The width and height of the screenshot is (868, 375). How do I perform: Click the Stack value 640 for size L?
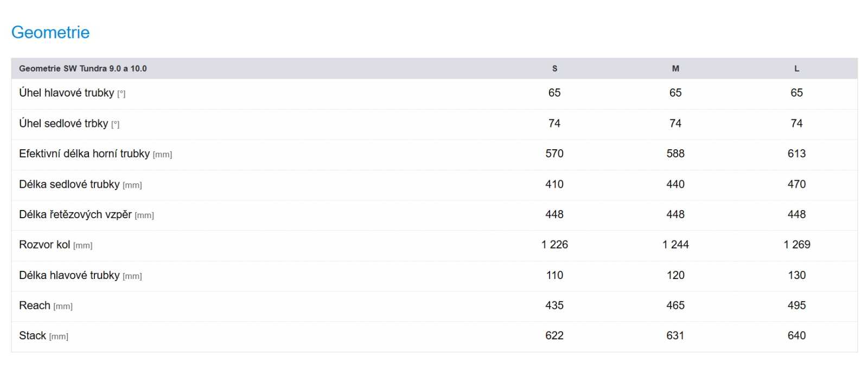(796, 336)
